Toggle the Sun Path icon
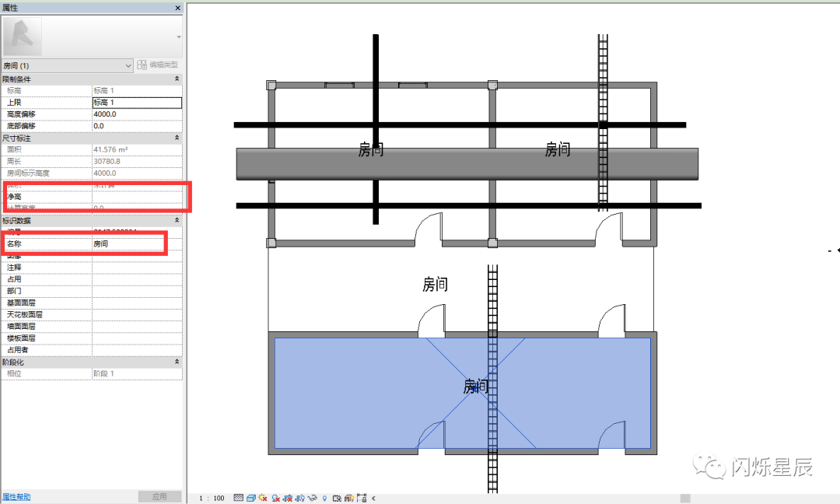The image size is (840, 504). pyautogui.click(x=263, y=498)
